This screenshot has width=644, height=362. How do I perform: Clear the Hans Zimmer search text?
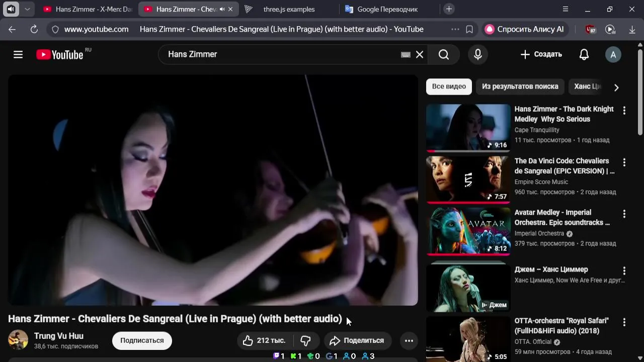[x=420, y=54]
